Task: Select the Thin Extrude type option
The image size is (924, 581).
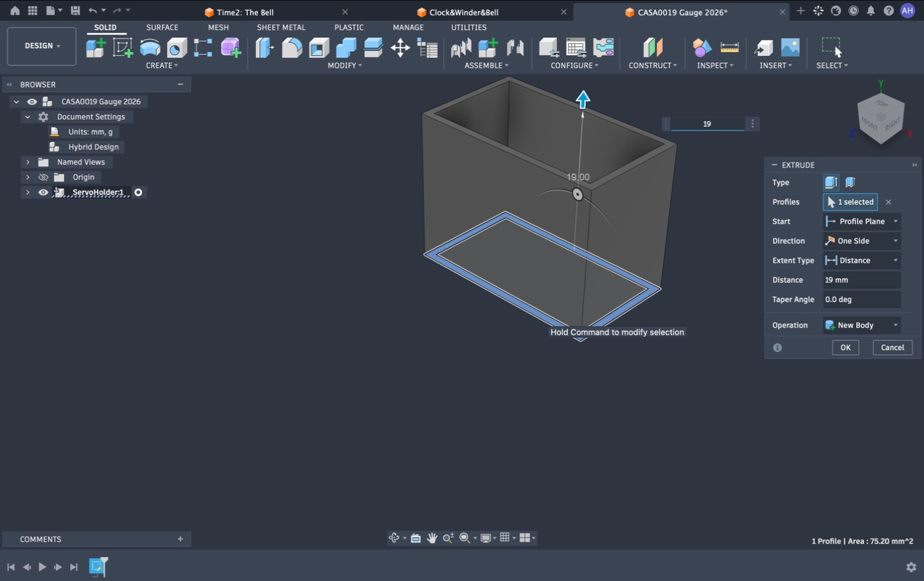Action: (850, 183)
